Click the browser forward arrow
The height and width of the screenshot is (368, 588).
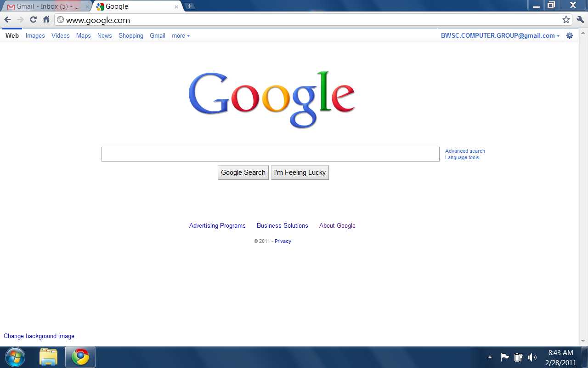coord(20,20)
